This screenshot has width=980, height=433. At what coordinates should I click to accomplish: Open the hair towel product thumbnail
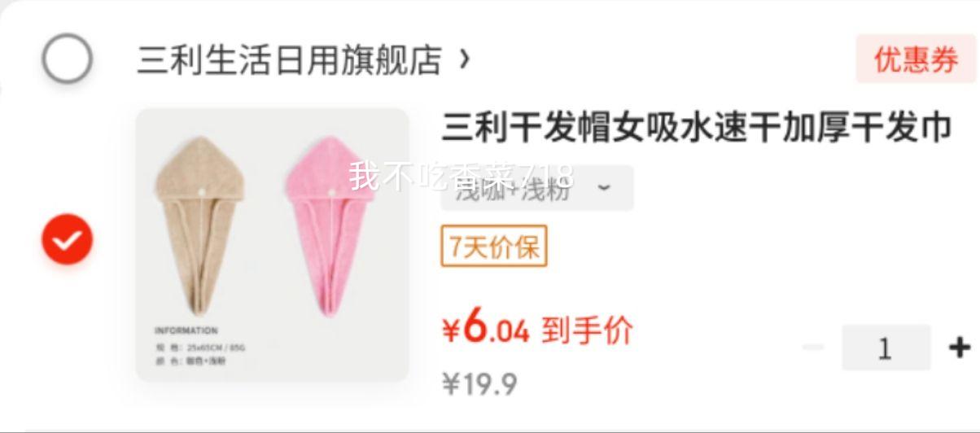pos(272,245)
